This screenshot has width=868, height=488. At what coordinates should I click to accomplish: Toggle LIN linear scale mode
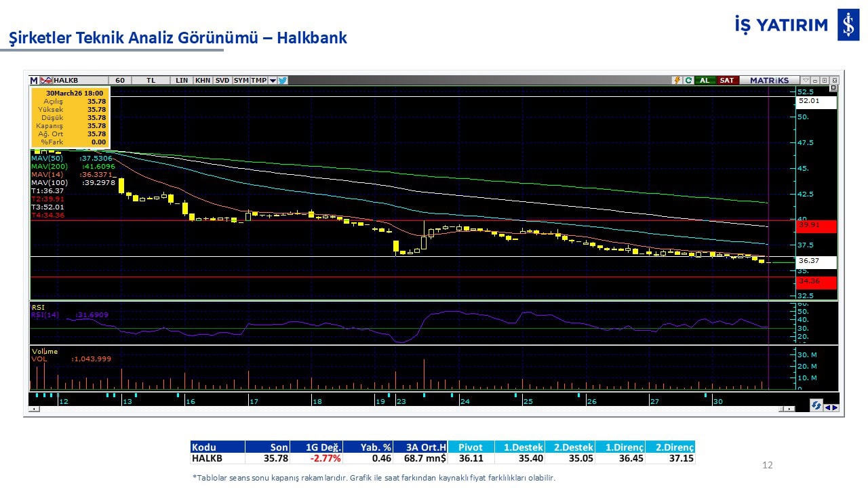click(x=182, y=80)
